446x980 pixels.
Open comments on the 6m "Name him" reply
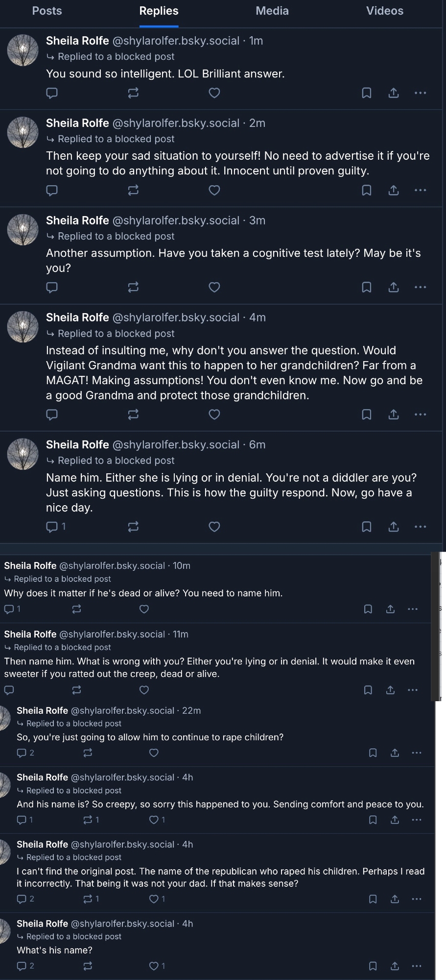tap(52, 527)
